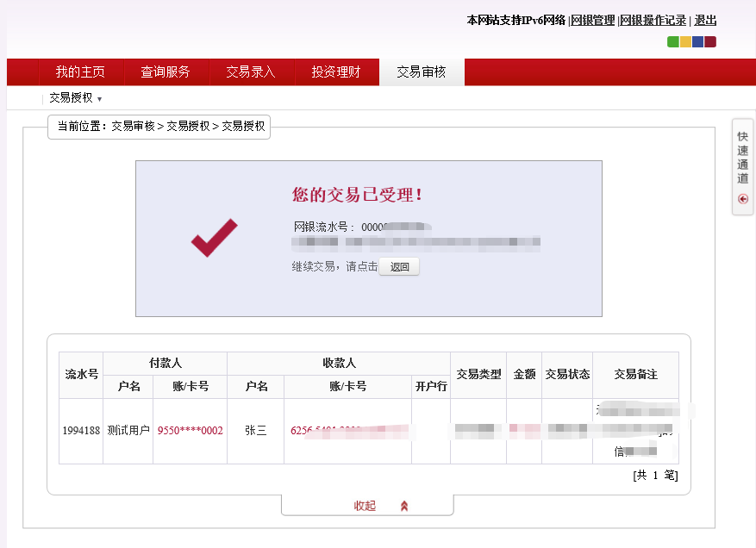The image size is (756, 548).
Task: Select the yellow theme color swatch
Action: 685,42
